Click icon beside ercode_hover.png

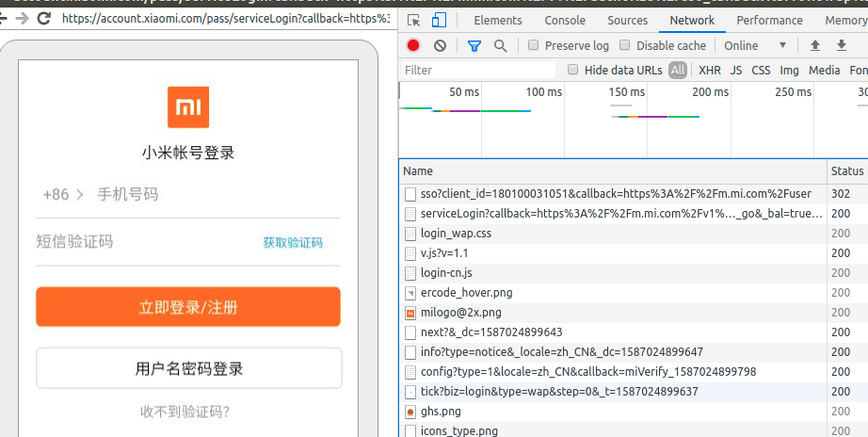coord(410,293)
